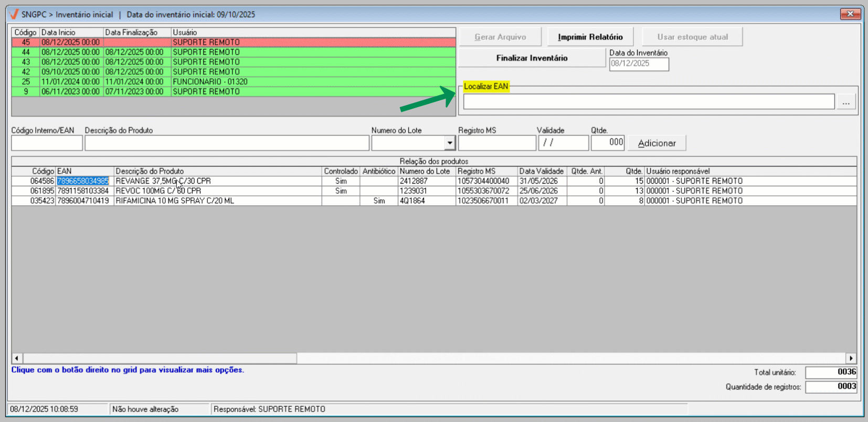Image resolution: width=868 pixels, height=422 pixels.
Task: Click the Qtde. quantity field
Action: tap(607, 143)
